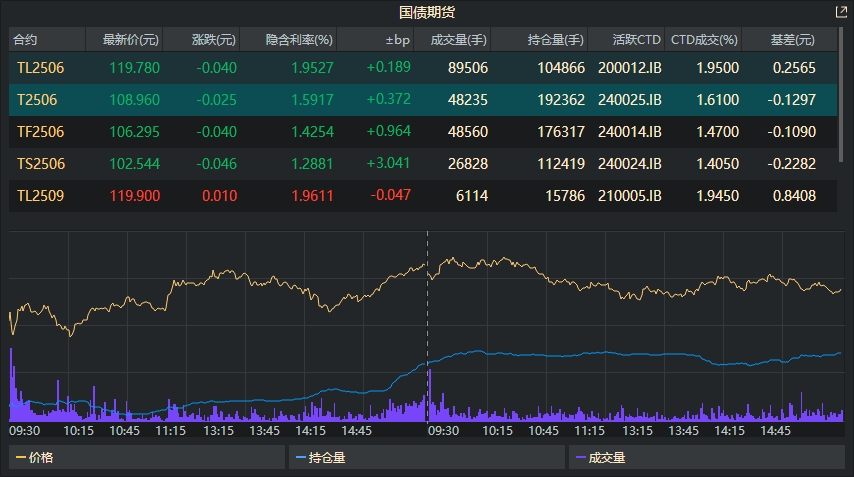
Task: Click latest price 119.900
Action: 135,196
